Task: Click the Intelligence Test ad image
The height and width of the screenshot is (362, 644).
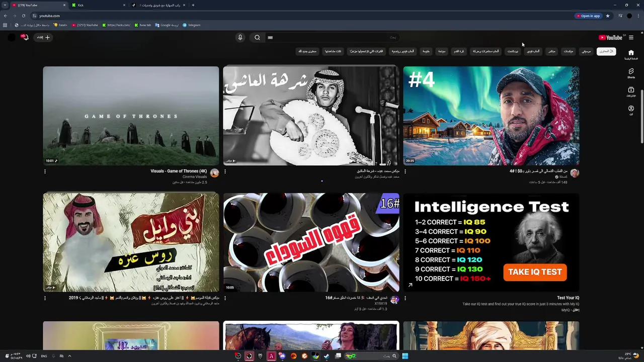Action: point(491,242)
